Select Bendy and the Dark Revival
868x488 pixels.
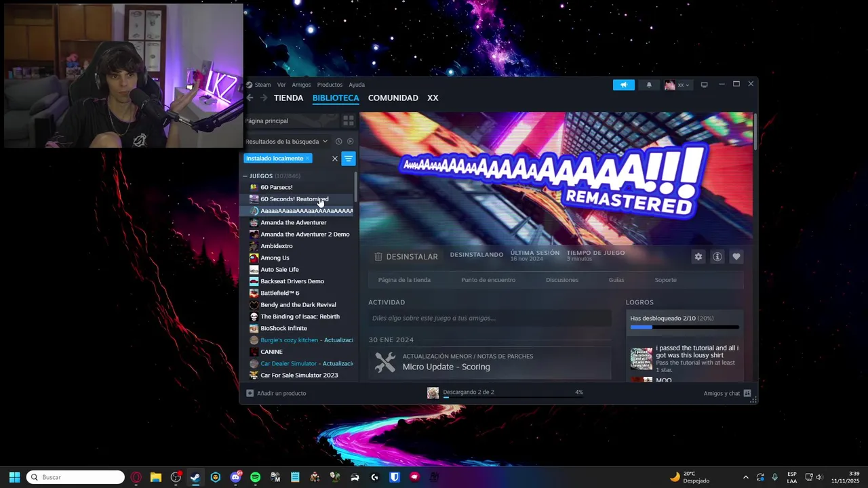pos(298,305)
